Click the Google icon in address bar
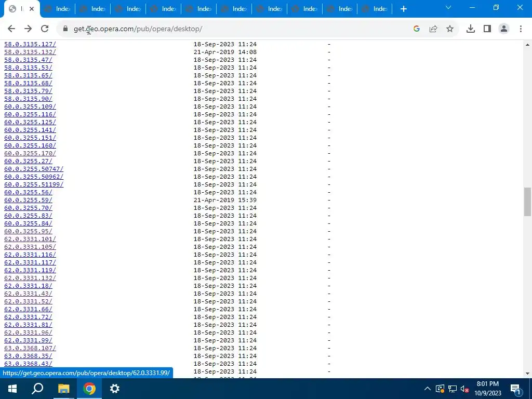532x399 pixels. coord(417,29)
